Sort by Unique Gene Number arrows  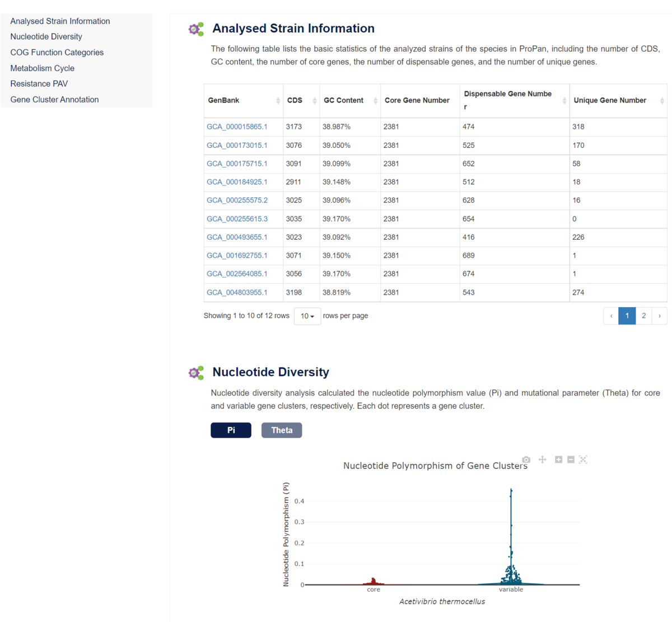pos(662,100)
